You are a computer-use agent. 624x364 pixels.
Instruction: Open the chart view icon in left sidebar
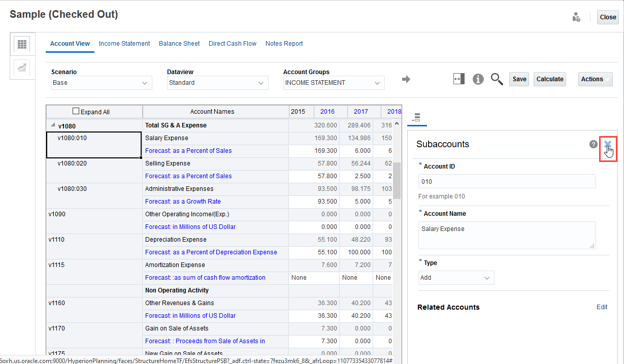[x=22, y=68]
